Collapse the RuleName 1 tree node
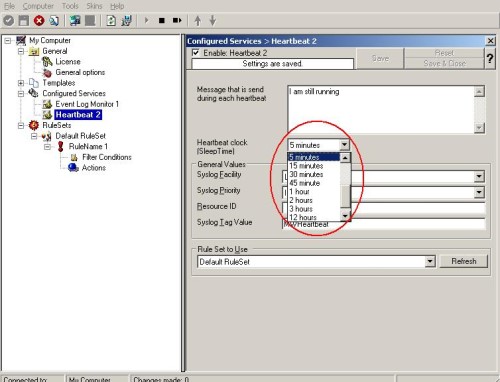Image resolution: width=500 pixels, height=382 pixels. click(x=48, y=147)
